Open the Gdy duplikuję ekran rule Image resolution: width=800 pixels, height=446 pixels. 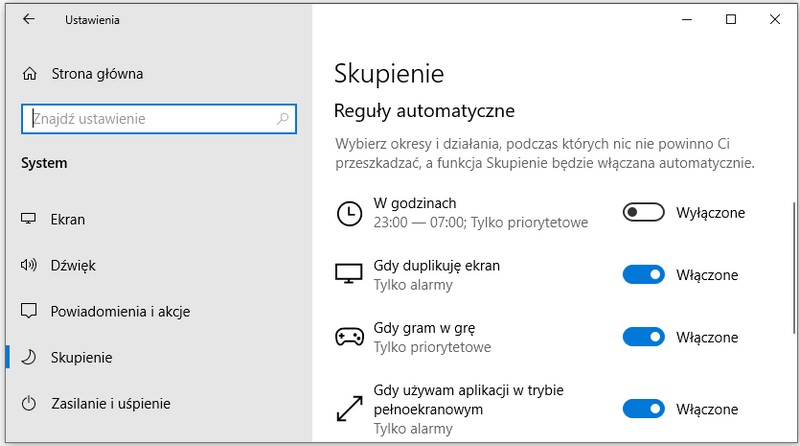click(436, 266)
